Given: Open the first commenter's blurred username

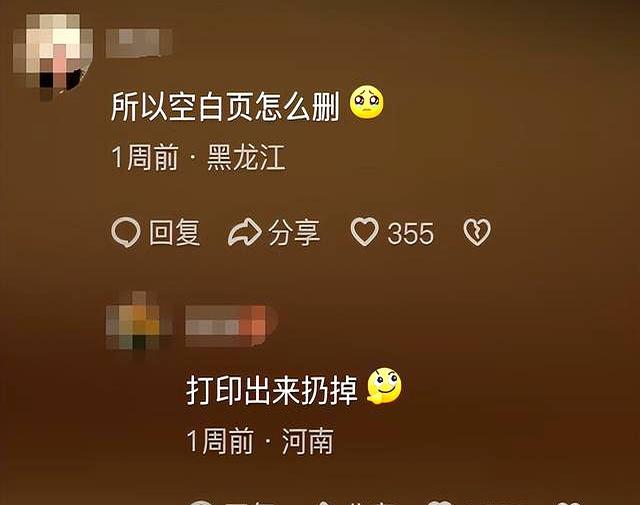Looking at the screenshot, I should coord(139,43).
